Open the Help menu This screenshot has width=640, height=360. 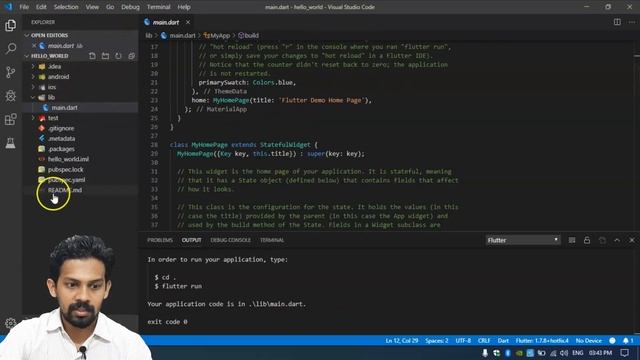click(184, 7)
